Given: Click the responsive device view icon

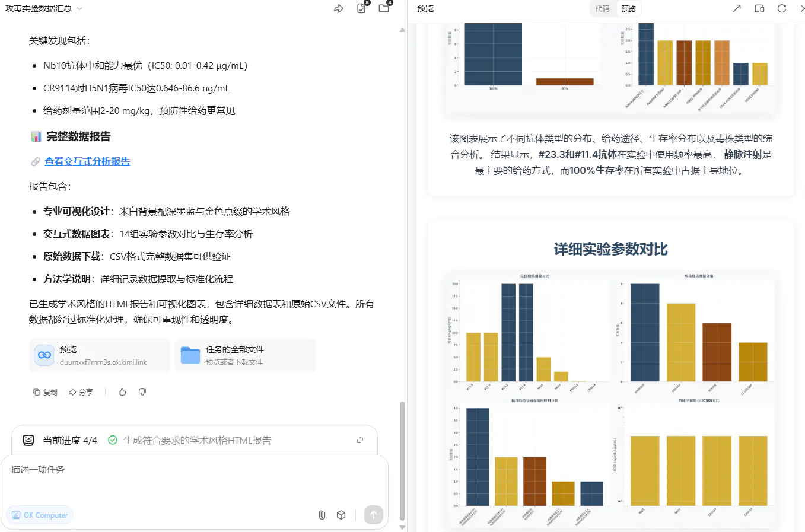Looking at the screenshot, I should (759, 8).
